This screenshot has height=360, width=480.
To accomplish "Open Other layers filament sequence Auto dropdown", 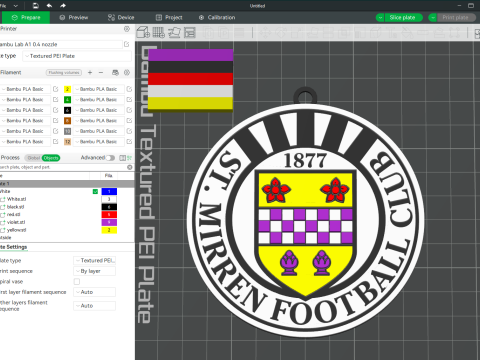I will click(x=95, y=306).
